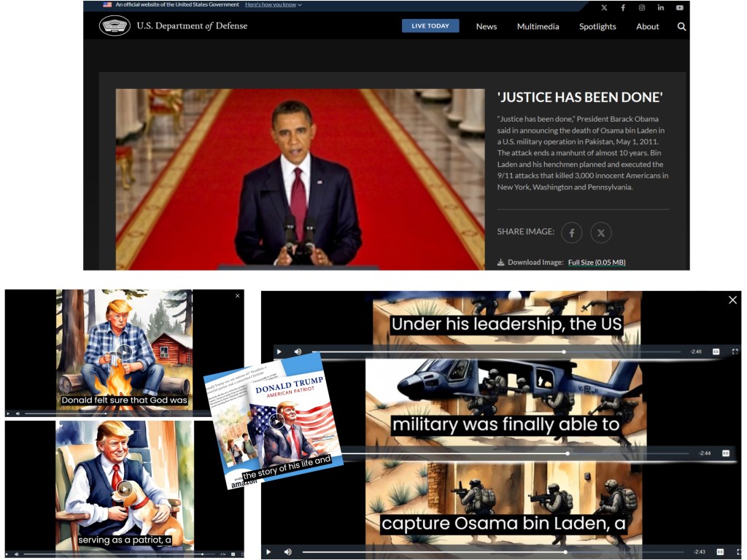Image resolution: width=747 pixels, height=560 pixels.
Task: Share the image via the X circle button
Action: [600, 233]
